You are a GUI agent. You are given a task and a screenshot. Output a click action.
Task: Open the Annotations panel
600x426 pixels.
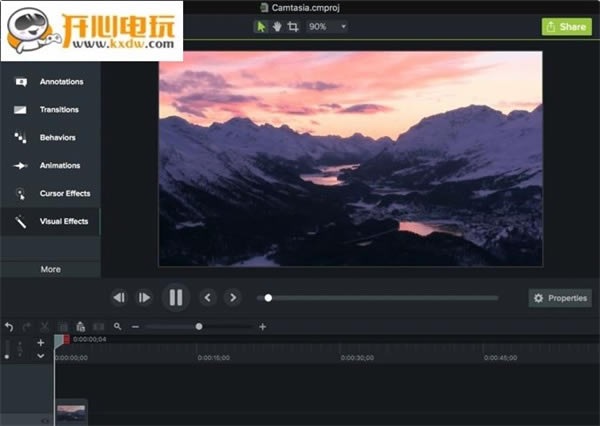(x=51, y=82)
